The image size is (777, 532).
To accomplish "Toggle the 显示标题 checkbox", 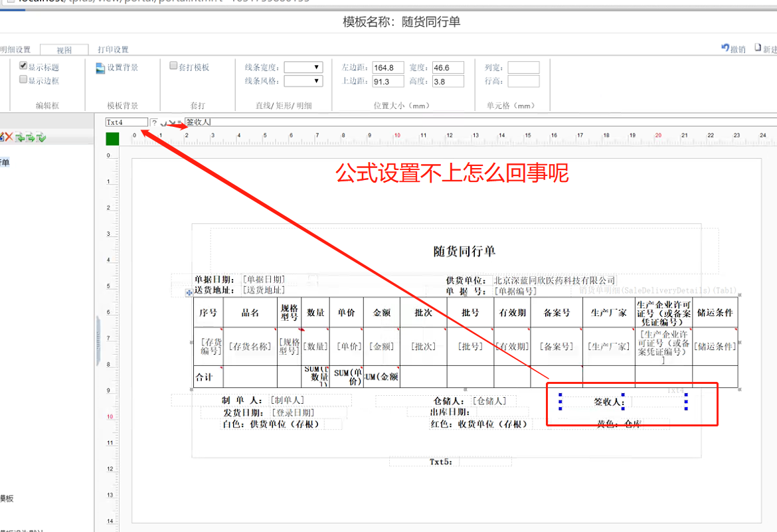I will [23, 66].
